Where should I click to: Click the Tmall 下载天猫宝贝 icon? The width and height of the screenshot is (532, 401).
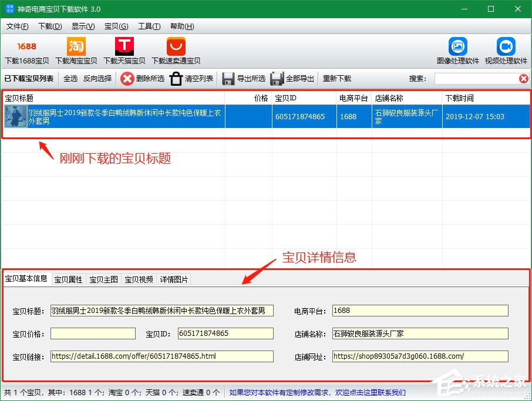124,50
